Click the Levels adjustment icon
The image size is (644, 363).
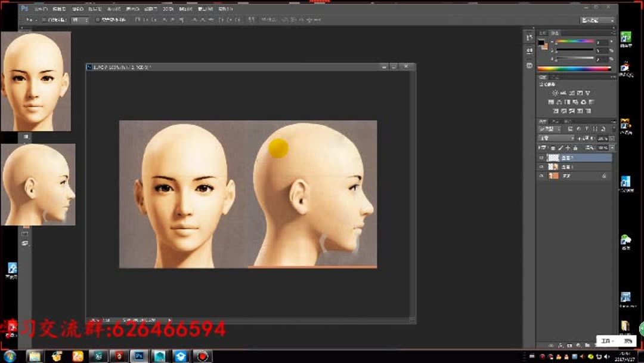point(563,94)
